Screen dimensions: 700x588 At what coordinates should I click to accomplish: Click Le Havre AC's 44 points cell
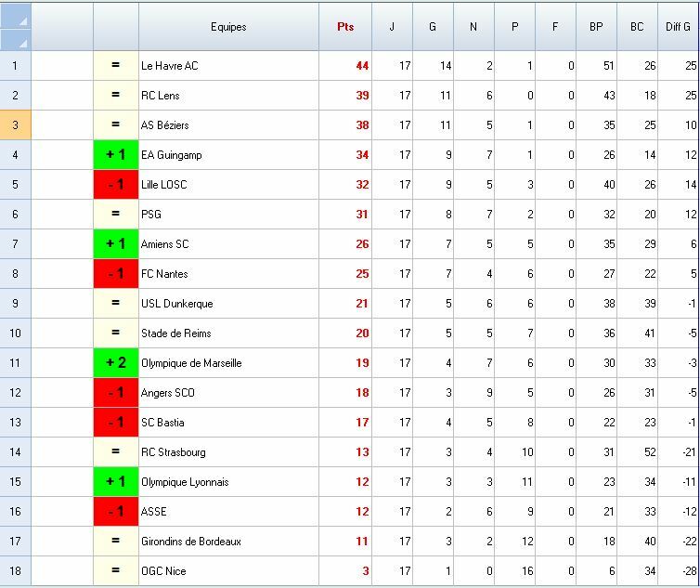(345, 66)
